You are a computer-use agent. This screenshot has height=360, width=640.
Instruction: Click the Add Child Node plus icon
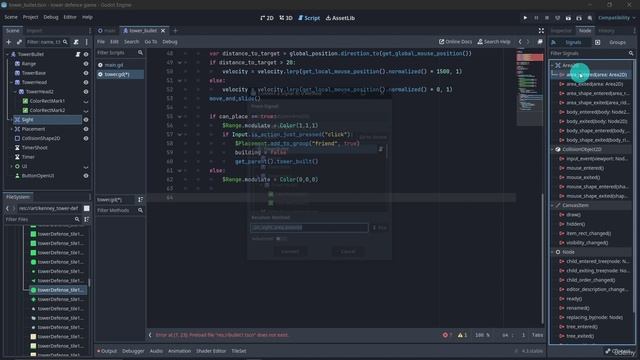[x=9, y=42]
